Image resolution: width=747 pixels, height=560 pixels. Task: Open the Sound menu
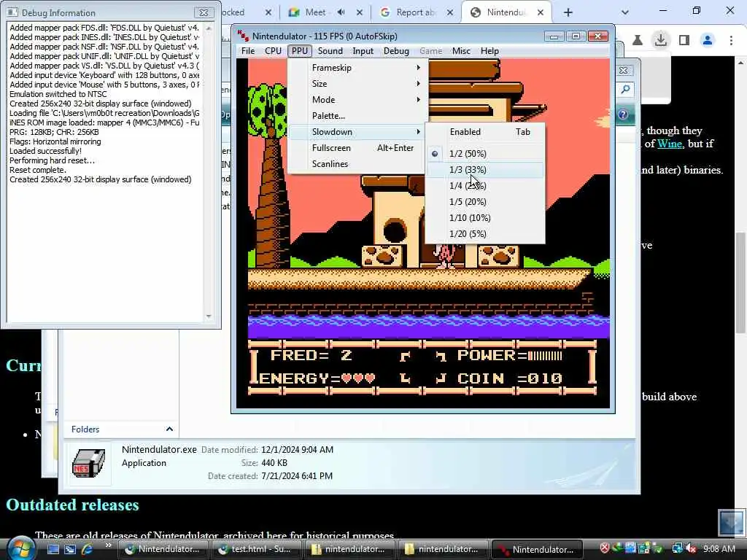[x=330, y=51]
